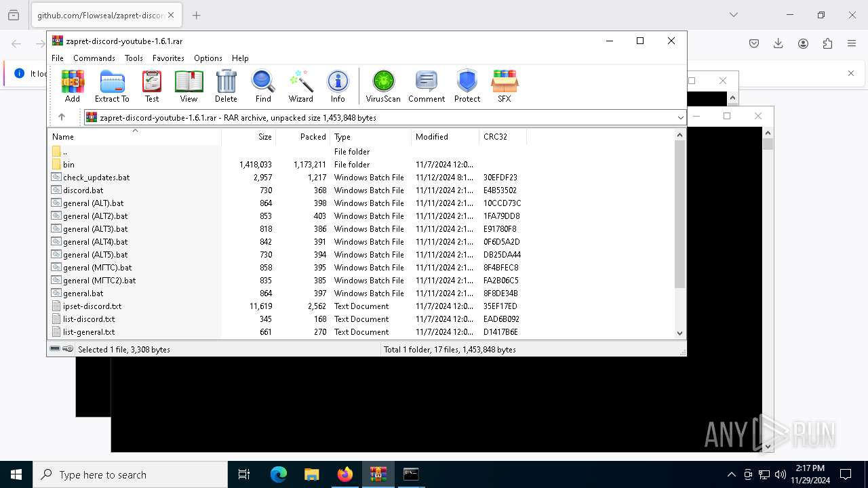
Task: Open the Commands menu
Action: (94, 58)
